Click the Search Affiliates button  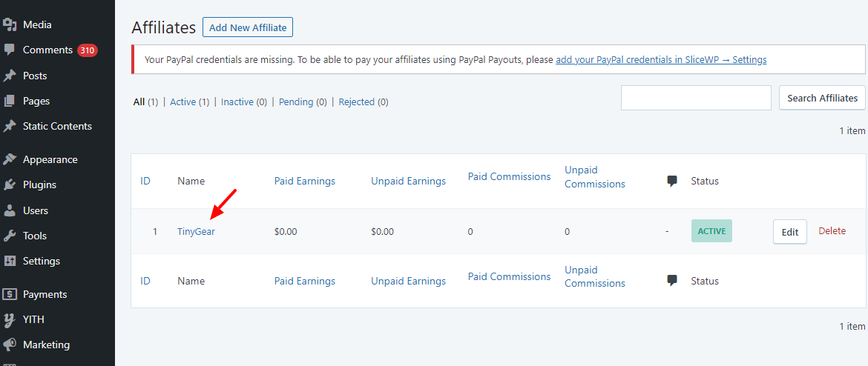point(822,98)
